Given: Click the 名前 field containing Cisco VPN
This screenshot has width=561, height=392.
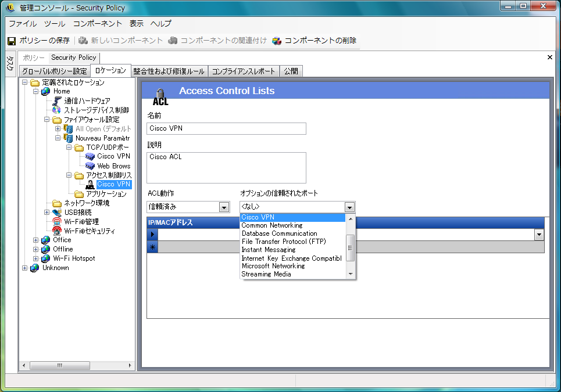Looking at the screenshot, I should tap(226, 129).
